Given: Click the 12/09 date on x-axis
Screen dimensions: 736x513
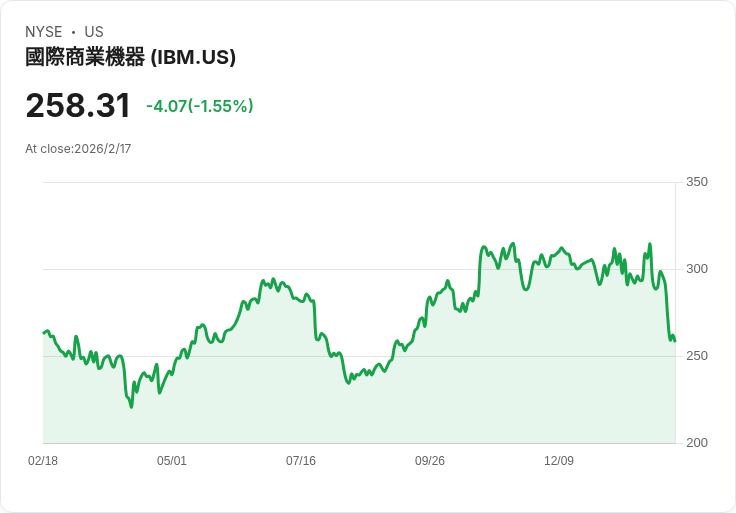Looking at the screenshot, I should click(x=559, y=461).
